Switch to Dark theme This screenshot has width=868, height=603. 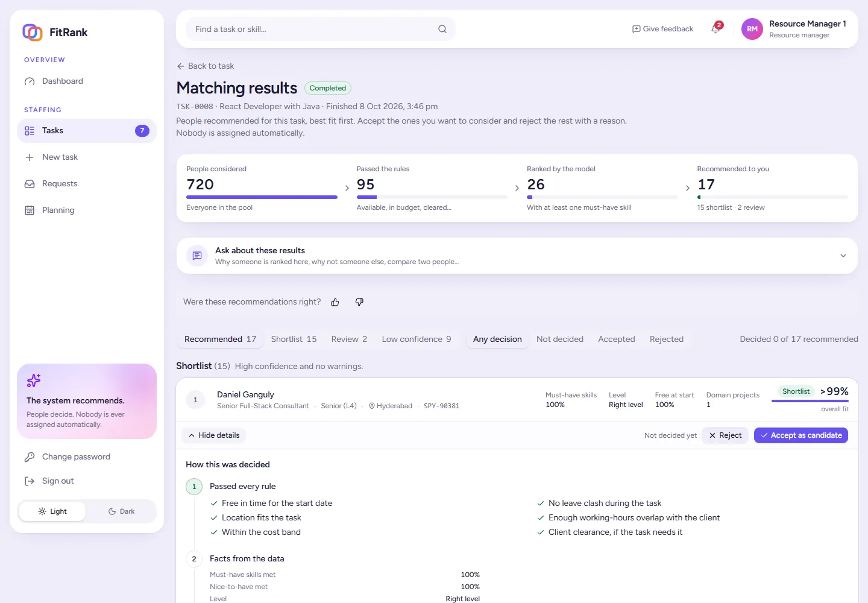(121, 511)
